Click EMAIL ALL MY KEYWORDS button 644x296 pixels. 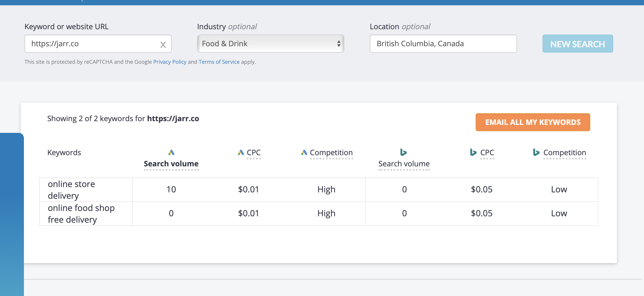(x=533, y=122)
